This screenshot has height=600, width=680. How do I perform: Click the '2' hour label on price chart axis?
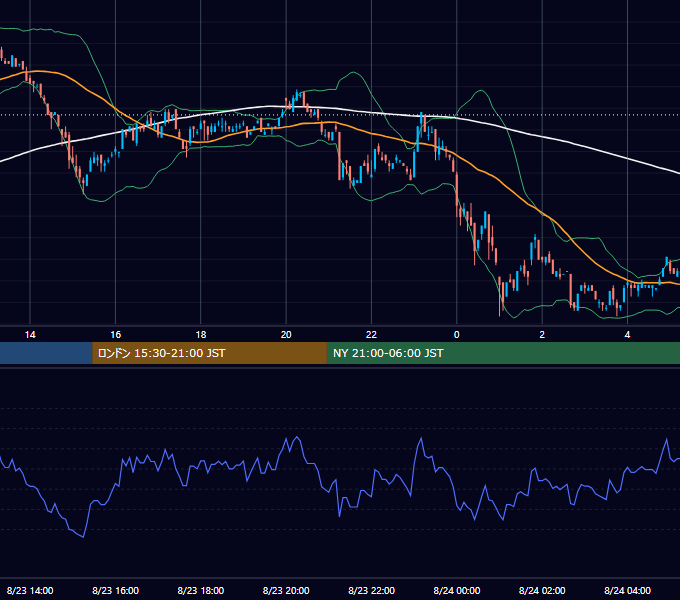pos(542,335)
